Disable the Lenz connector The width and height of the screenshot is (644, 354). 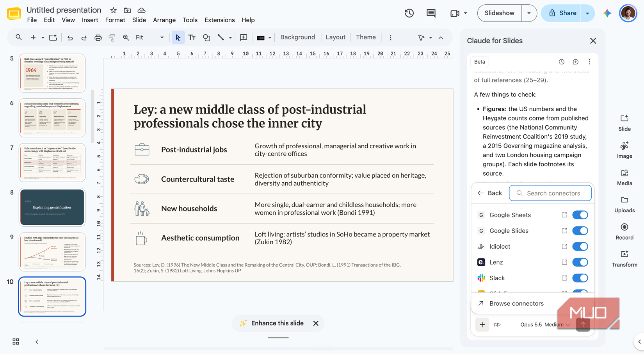(x=580, y=262)
